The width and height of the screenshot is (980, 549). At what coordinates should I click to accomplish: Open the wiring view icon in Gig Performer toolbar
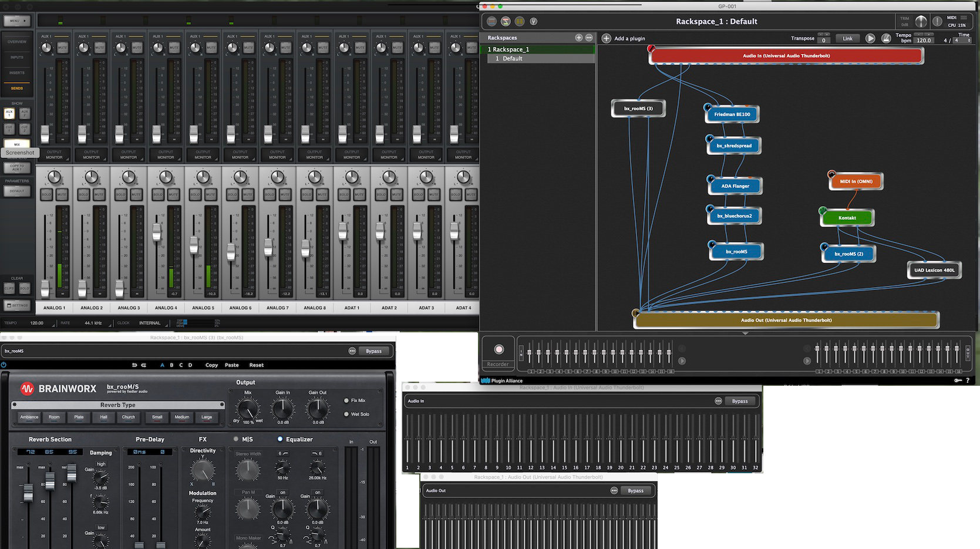506,21
